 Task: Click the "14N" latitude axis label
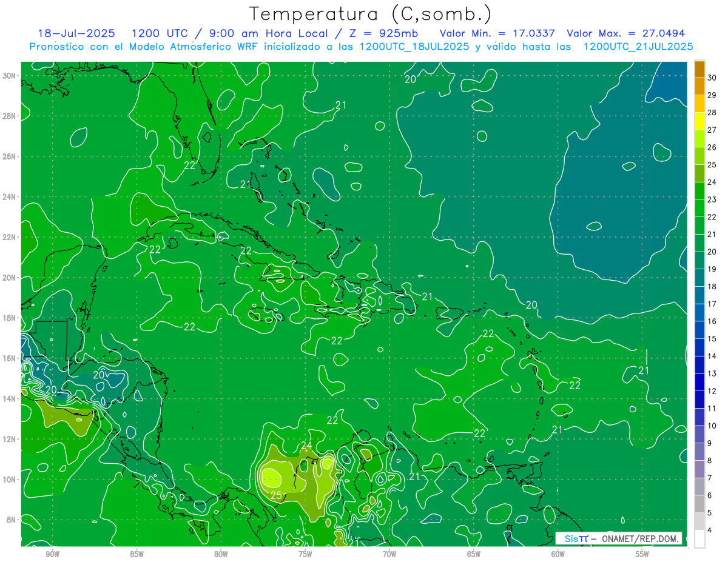(9, 399)
